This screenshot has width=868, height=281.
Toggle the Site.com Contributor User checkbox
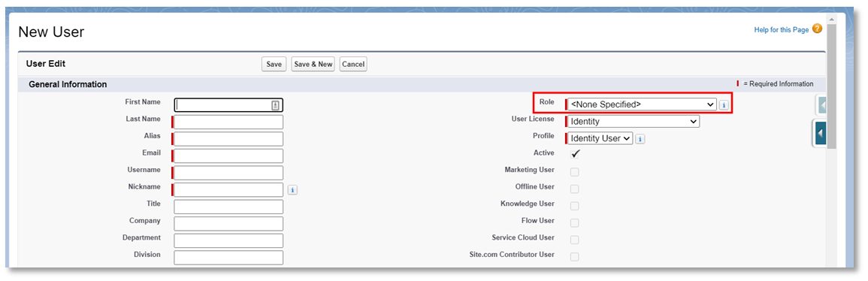pos(575,257)
